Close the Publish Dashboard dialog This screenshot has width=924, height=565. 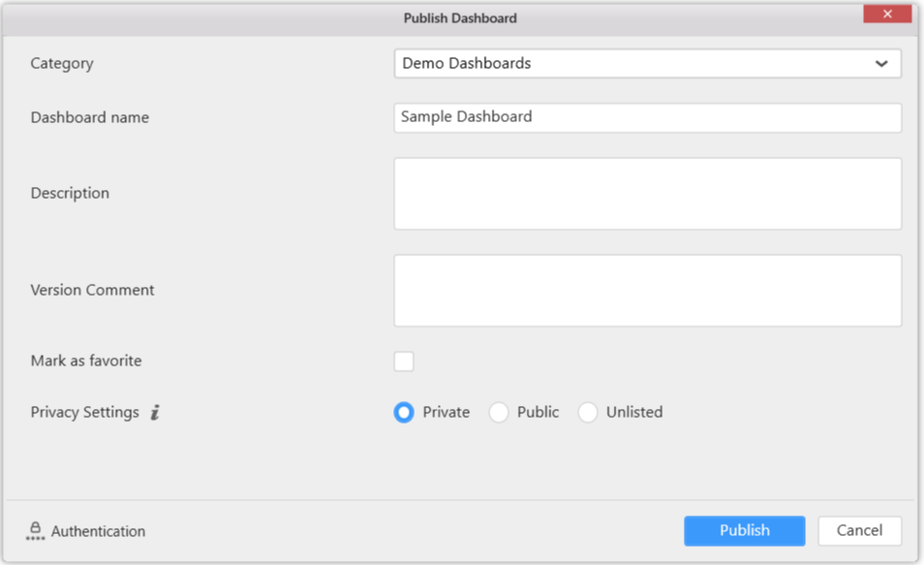point(887,15)
